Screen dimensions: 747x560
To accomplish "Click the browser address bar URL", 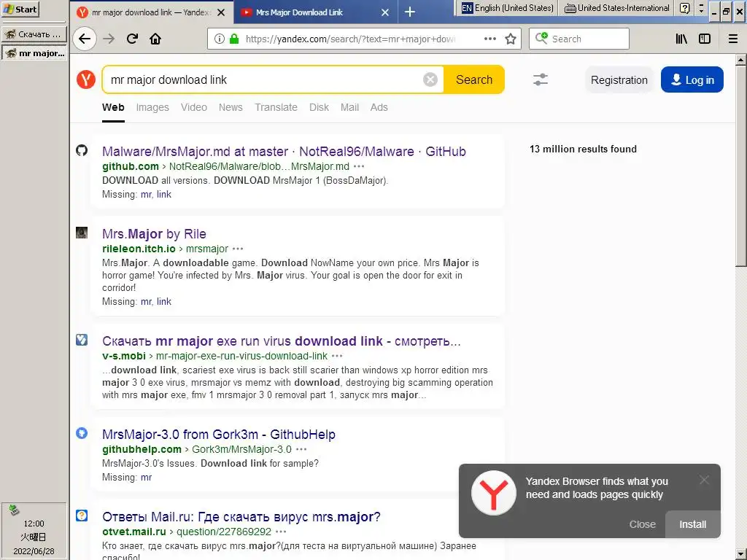I will [350, 39].
